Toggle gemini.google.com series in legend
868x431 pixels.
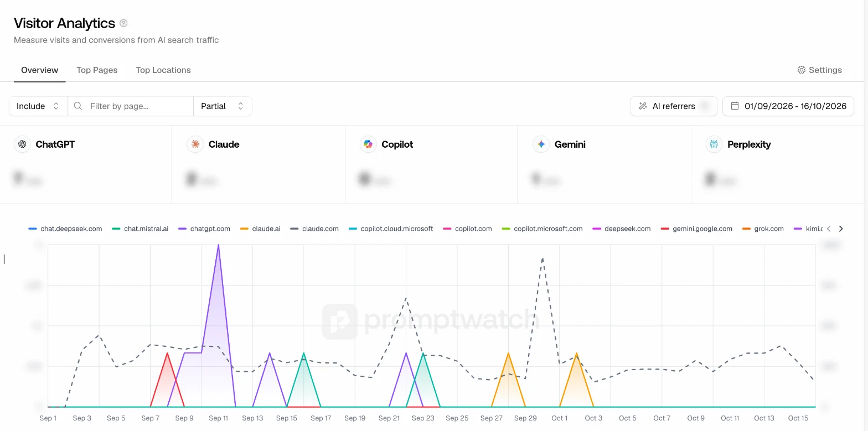click(696, 229)
